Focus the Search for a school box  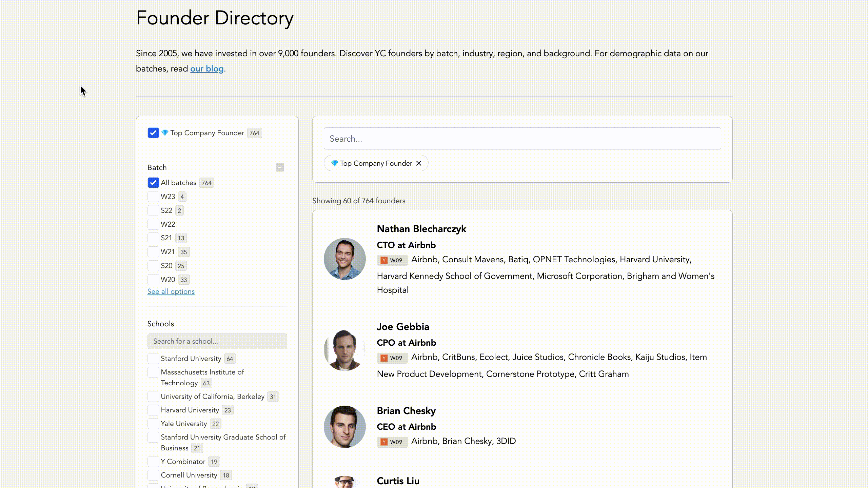click(x=217, y=341)
